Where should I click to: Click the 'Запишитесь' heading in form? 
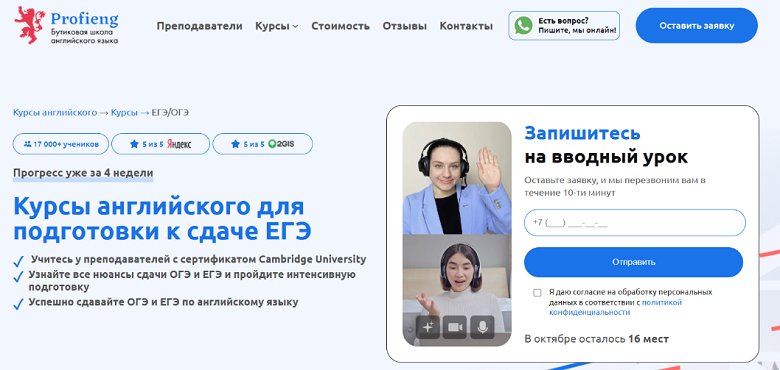pyautogui.click(x=583, y=133)
